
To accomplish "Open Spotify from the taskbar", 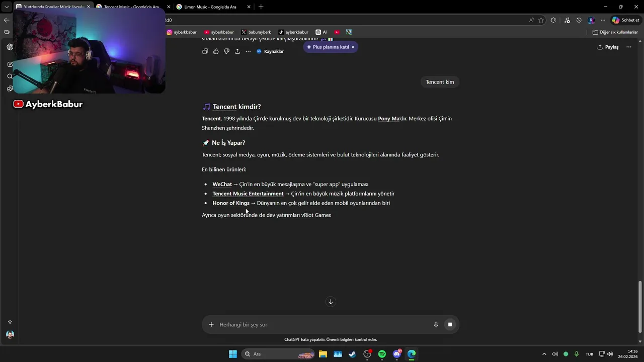I will point(382,354).
